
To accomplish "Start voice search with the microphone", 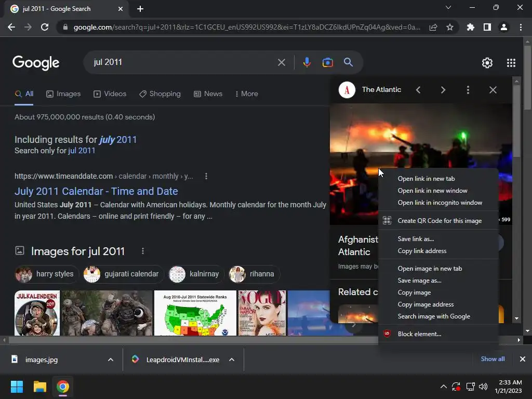I will (x=307, y=62).
